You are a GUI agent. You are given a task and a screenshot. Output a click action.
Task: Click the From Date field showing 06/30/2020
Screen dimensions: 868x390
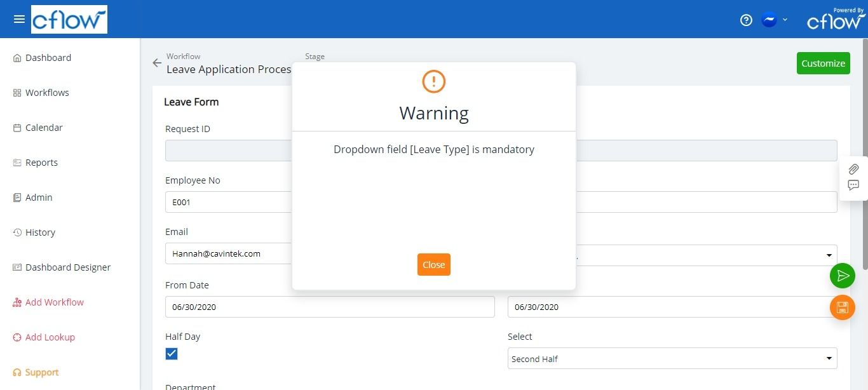coord(330,307)
